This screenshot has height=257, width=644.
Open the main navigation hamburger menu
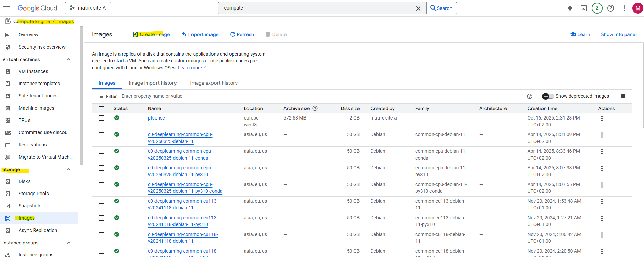[6, 8]
